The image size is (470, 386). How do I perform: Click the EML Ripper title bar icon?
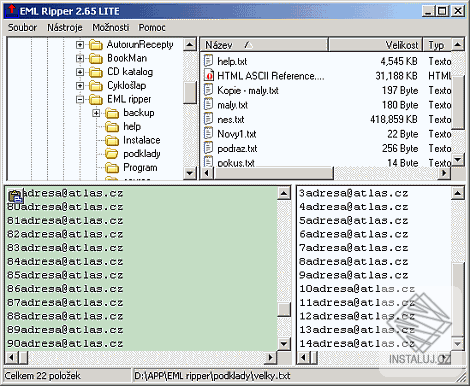click(x=12, y=10)
